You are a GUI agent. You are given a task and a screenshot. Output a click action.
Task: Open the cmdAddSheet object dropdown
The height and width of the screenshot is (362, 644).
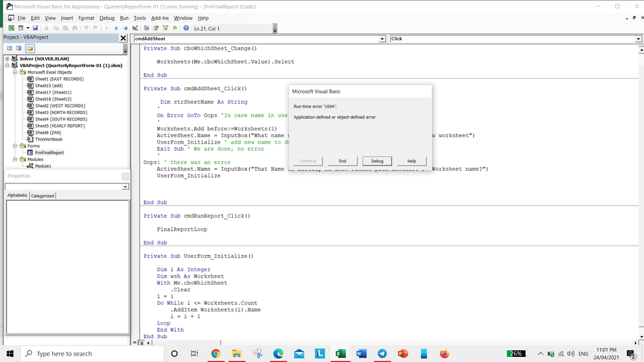[x=382, y=39]
